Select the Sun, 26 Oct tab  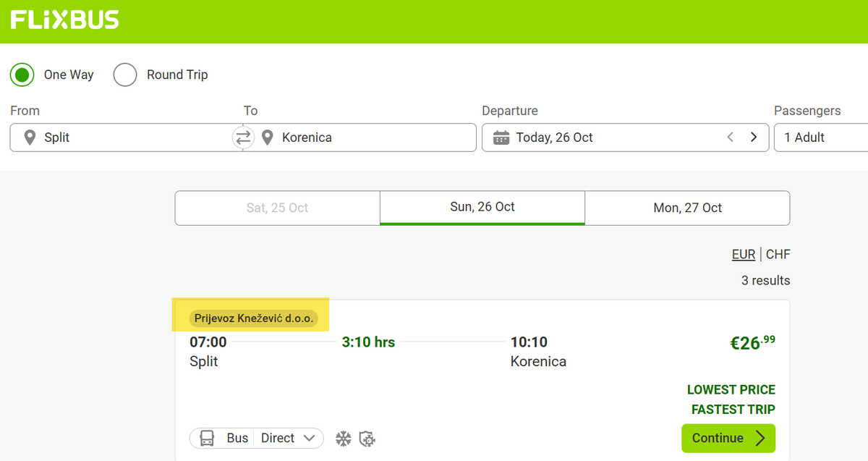click(x=482, y=207)
